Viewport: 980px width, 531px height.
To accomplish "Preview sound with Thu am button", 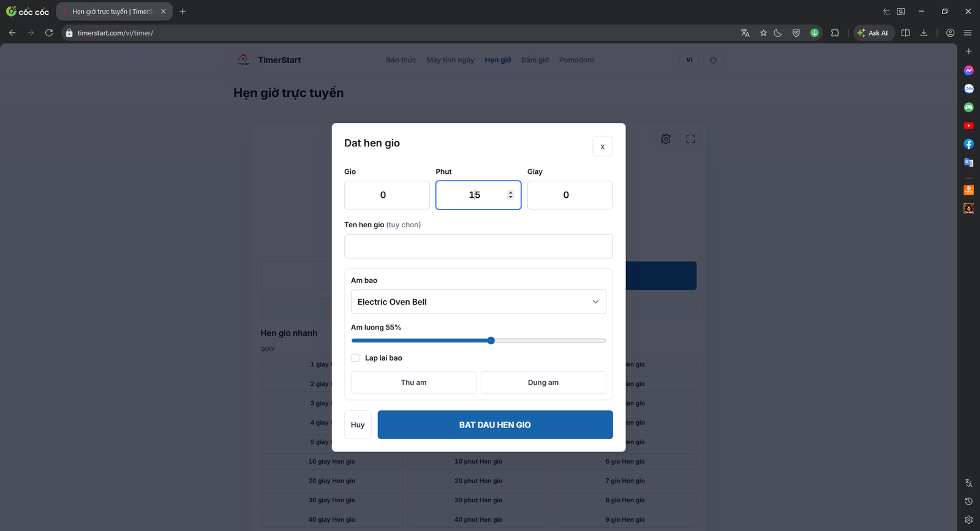I will coord(413,382).
